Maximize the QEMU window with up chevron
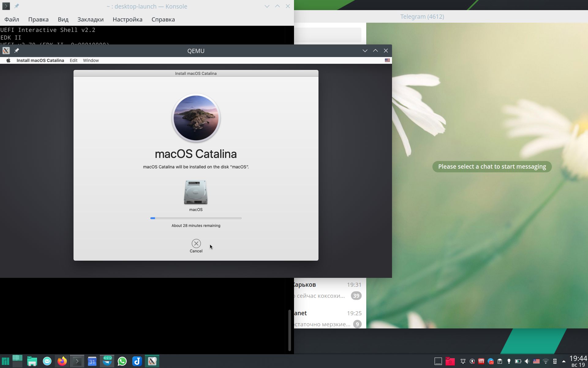Viewport: 588px width, 368px height. point(375,51)
